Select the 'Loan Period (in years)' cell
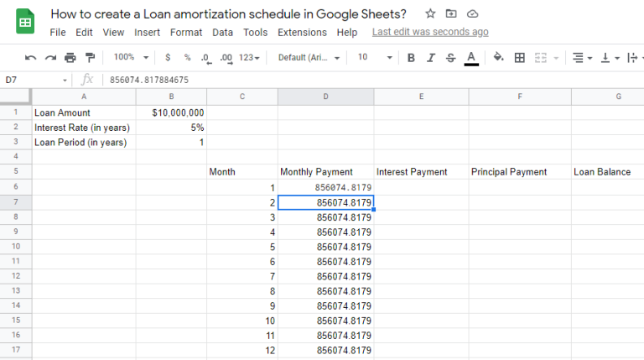The width and height of the screenshot is (644, 360). (84, 142)
